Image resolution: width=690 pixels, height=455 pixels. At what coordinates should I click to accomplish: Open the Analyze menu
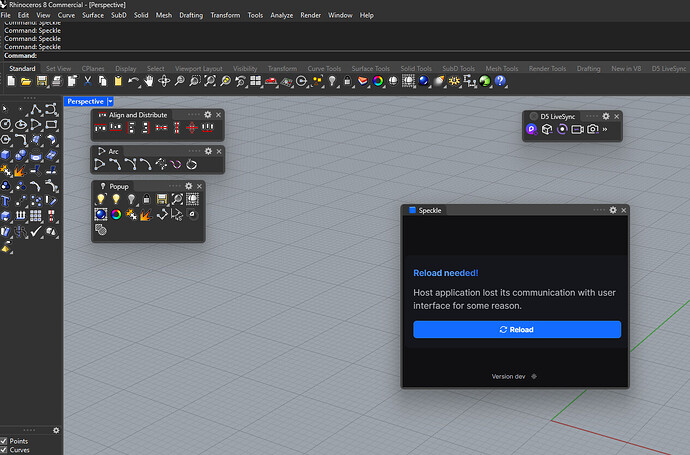coord(282,15)
